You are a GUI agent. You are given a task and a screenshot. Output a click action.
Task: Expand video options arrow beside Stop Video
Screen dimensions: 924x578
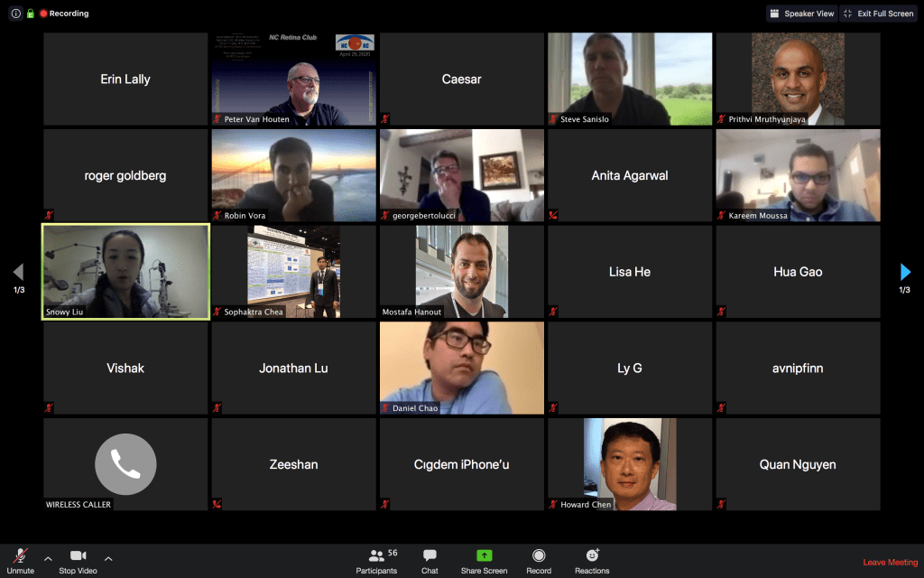(108, 558)
